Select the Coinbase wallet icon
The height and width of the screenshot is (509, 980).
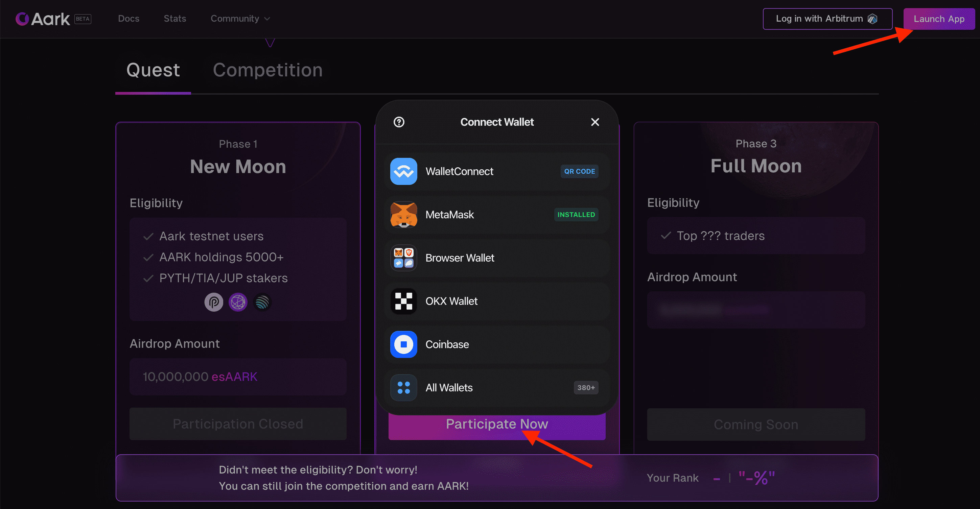404,345
